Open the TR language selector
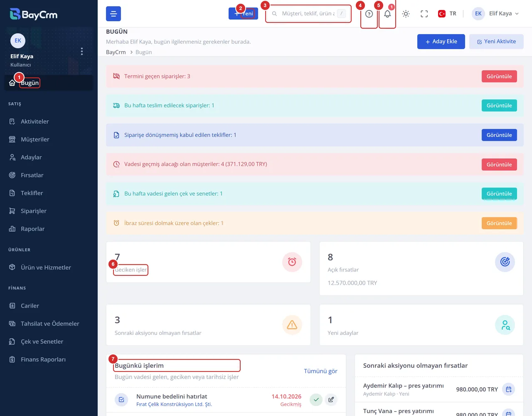Viewport: 532px width, 416px height. click(447, 14)
